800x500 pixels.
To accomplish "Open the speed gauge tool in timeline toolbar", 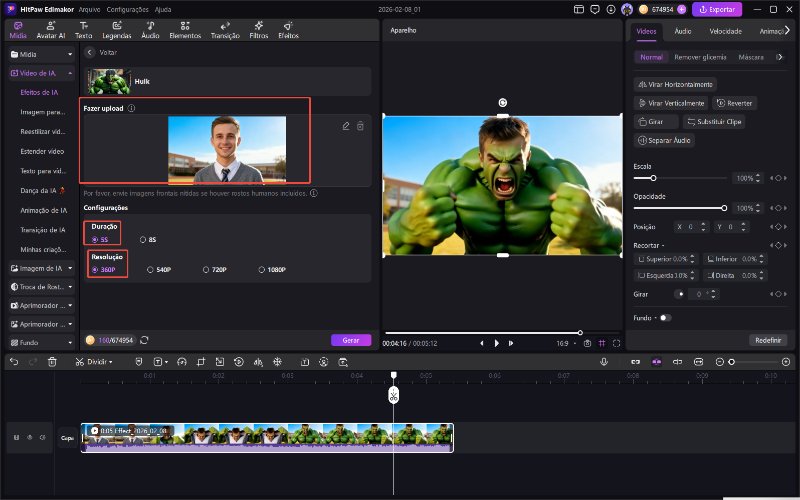I will click(x=182, y=362).
